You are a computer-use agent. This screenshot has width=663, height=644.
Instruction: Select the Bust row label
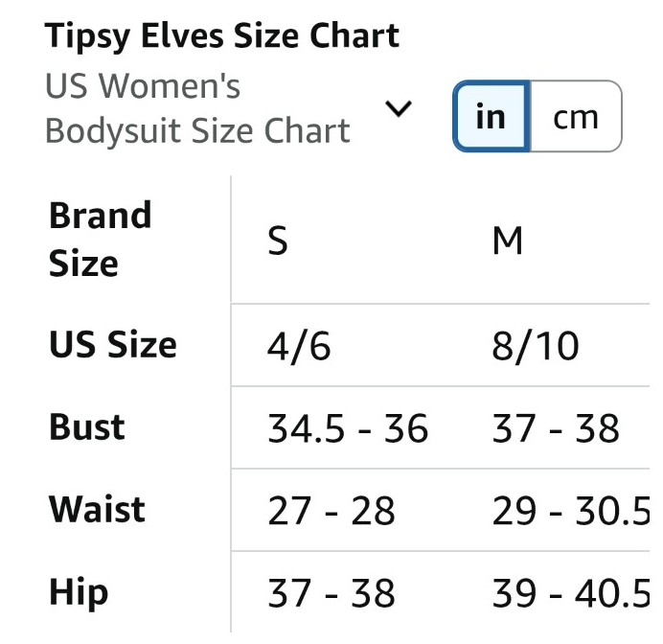(87, 427)
